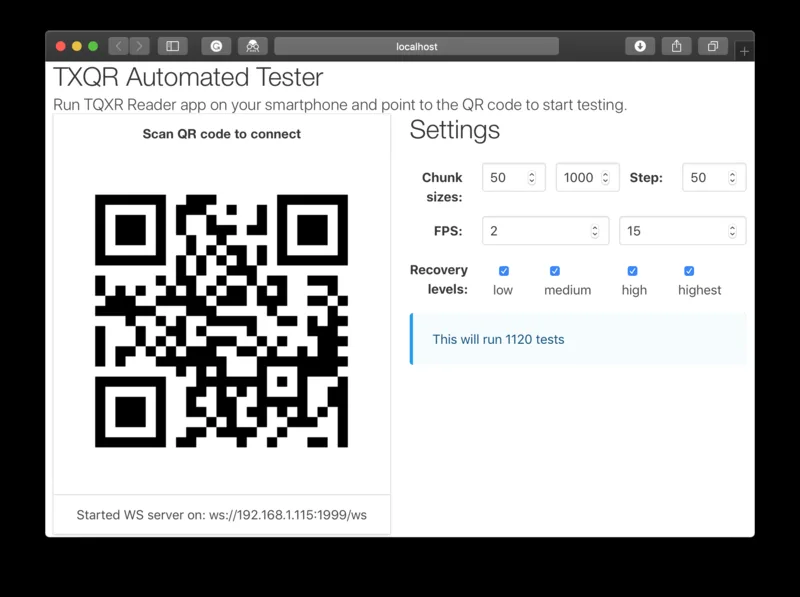Click the minimum FPS field showing 2

tap(545, 231)
